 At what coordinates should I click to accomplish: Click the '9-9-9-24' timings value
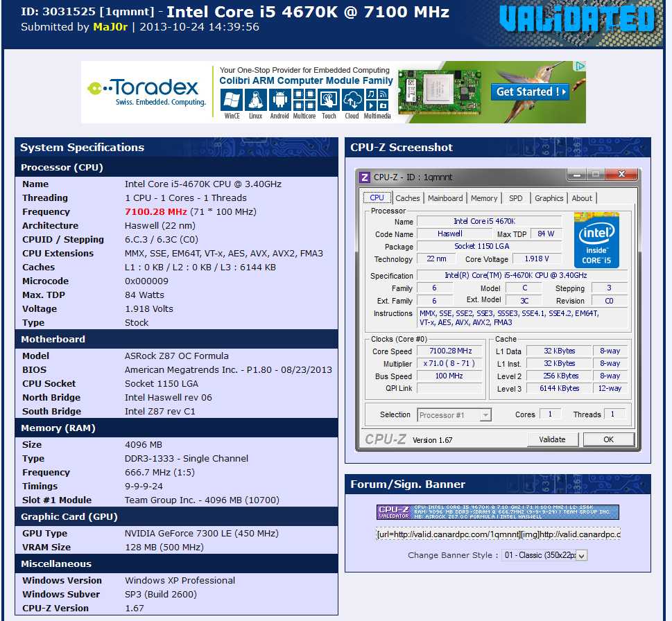[144, 486]
